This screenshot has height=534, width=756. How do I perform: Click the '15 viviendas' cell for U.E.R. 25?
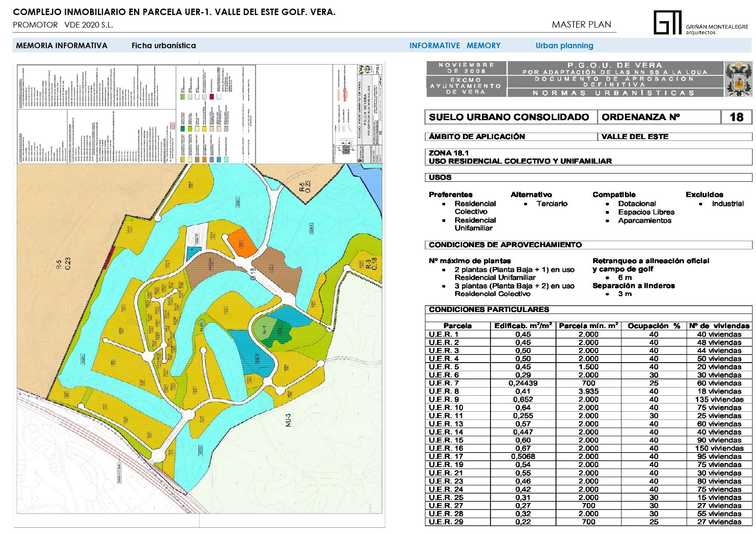(x=719, y=497)
